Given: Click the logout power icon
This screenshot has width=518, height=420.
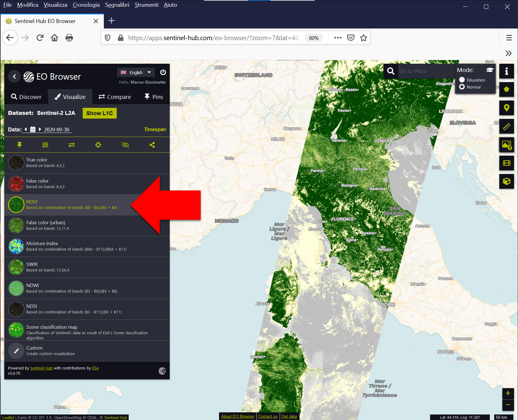Looking at the screenshot, I should click(x=163, y=72).
